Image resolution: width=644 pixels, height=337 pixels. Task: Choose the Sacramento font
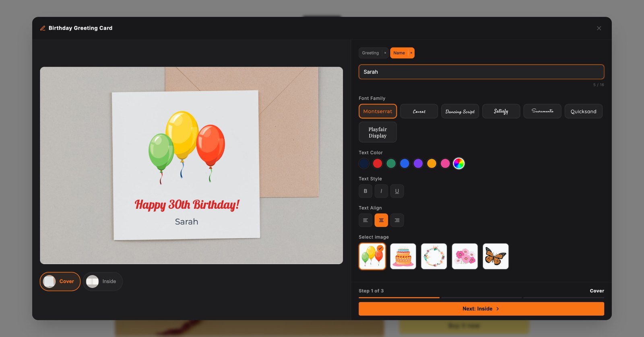pos(542,111)
